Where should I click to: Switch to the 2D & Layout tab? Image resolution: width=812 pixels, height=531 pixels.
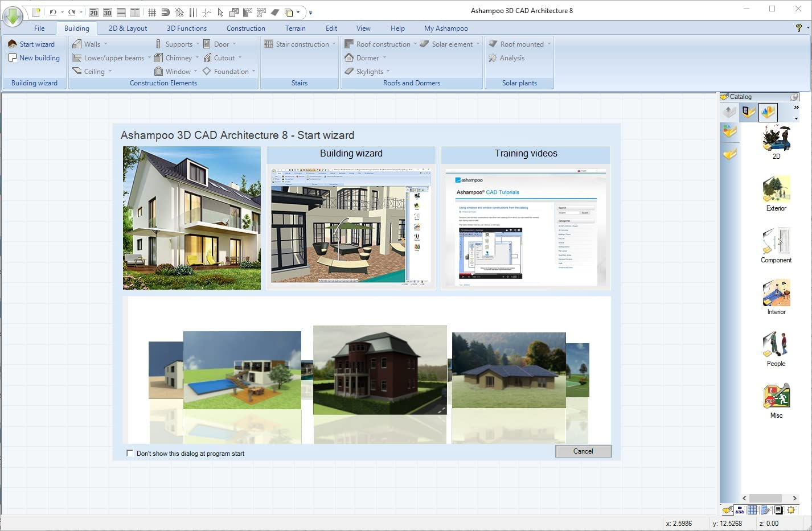coord(128,28)
